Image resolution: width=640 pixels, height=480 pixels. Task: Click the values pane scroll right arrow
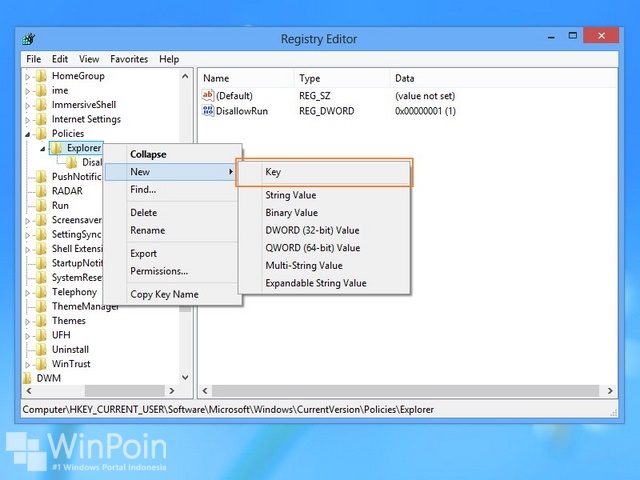tap(610, 391)
